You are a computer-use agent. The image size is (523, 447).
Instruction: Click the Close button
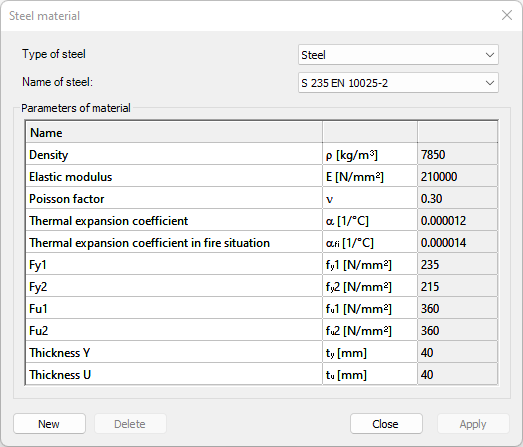(386, 424)
